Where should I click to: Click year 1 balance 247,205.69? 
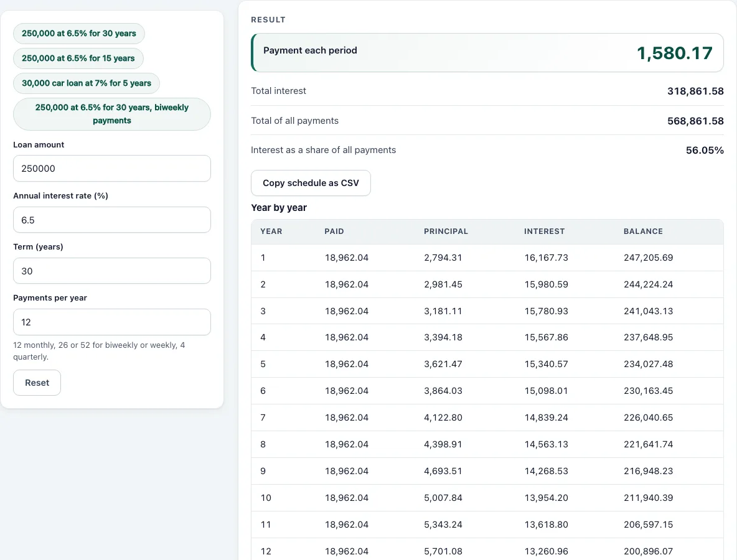648,258
